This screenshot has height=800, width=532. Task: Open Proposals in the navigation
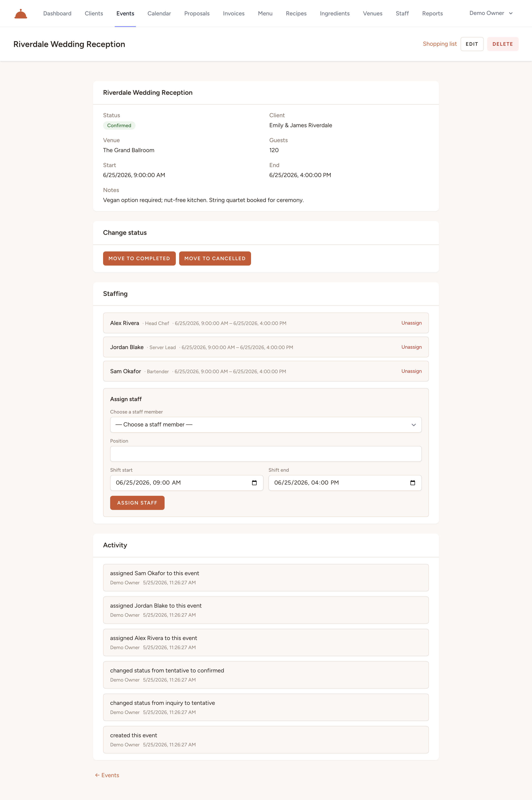197,14
